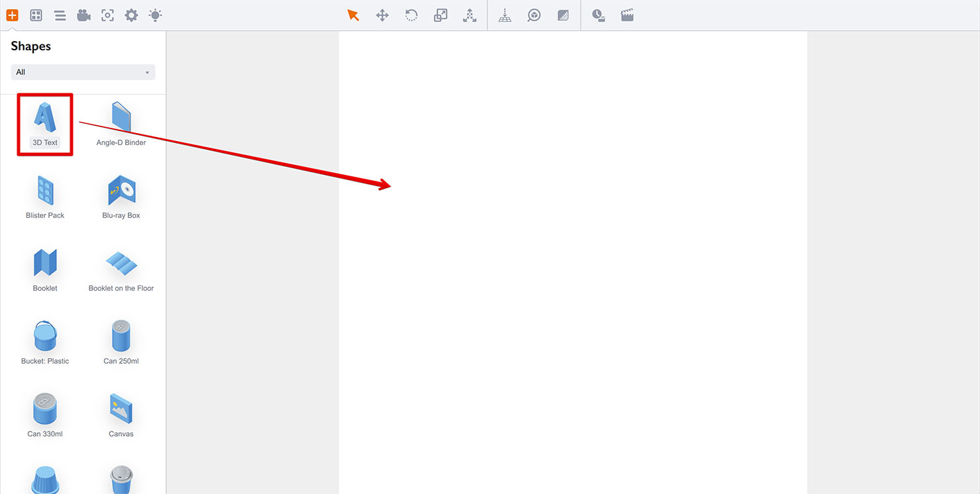Open the All shapes filter dropdown
This screenshot has height=494, width=980.
coord(82,72)
